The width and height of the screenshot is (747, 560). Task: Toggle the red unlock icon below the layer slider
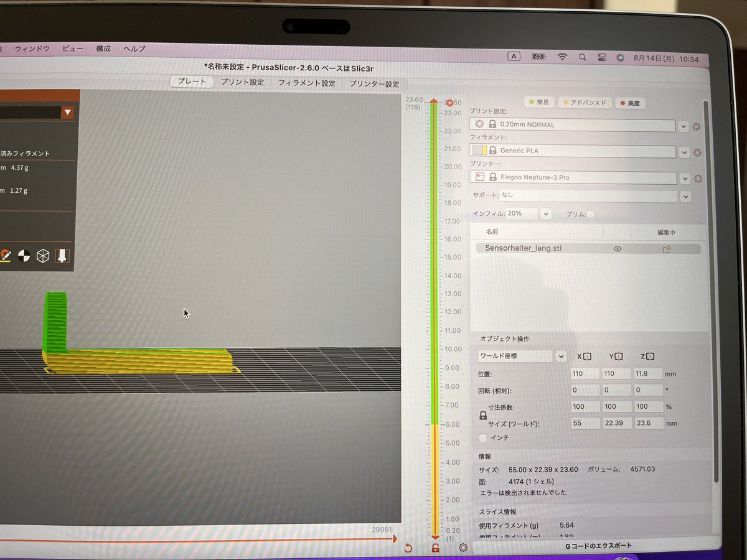(x=436, y=548)
